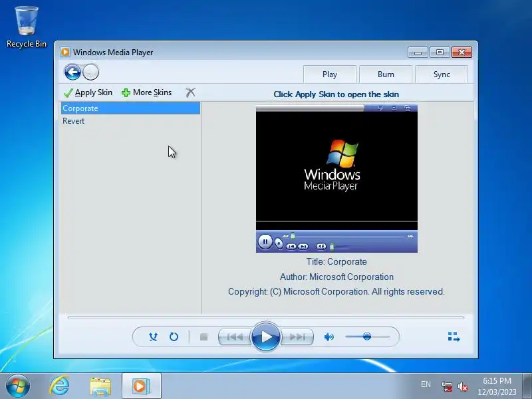Click the Forward navigation button

coord(90,72)
